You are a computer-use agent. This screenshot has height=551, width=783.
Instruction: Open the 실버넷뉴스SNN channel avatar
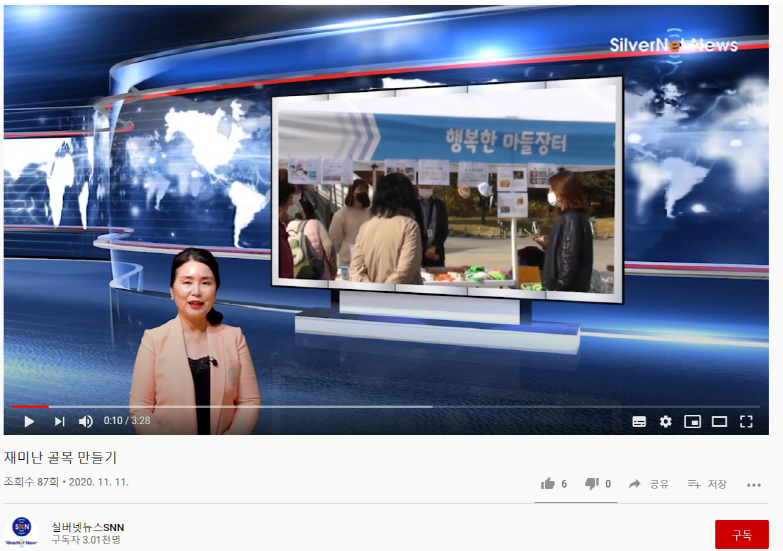click(x=22, y=531)
